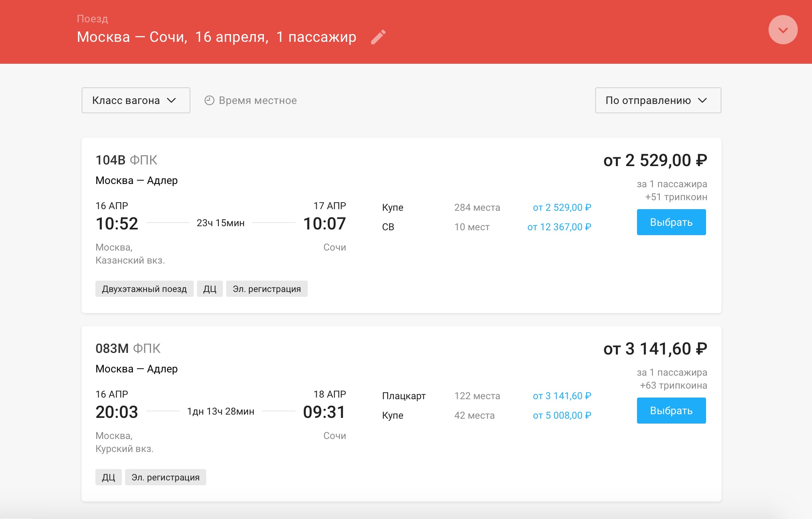Click the 18 АПР arrival date
This screenshot has height=519, width=812.
coord(330,394)
